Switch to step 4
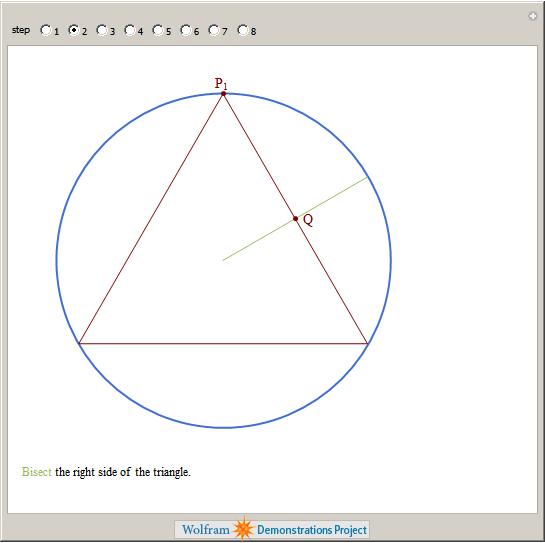Screen dimensions: 545x543 pyautogui.click(x=130, y=30)
